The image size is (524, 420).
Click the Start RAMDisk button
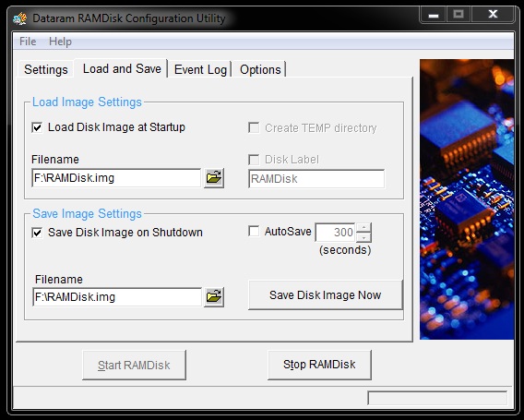coord(134,365)
